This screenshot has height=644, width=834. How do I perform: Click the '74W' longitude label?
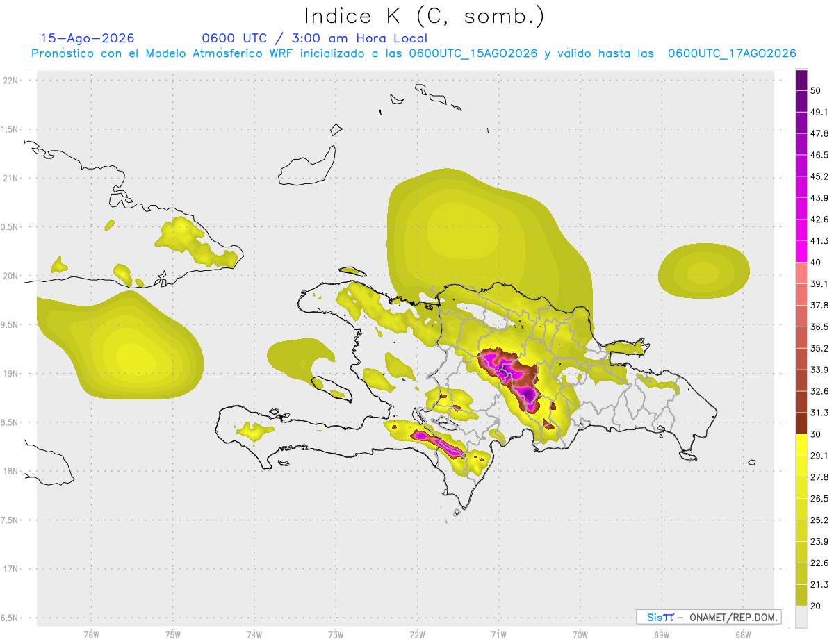(254, 635)
